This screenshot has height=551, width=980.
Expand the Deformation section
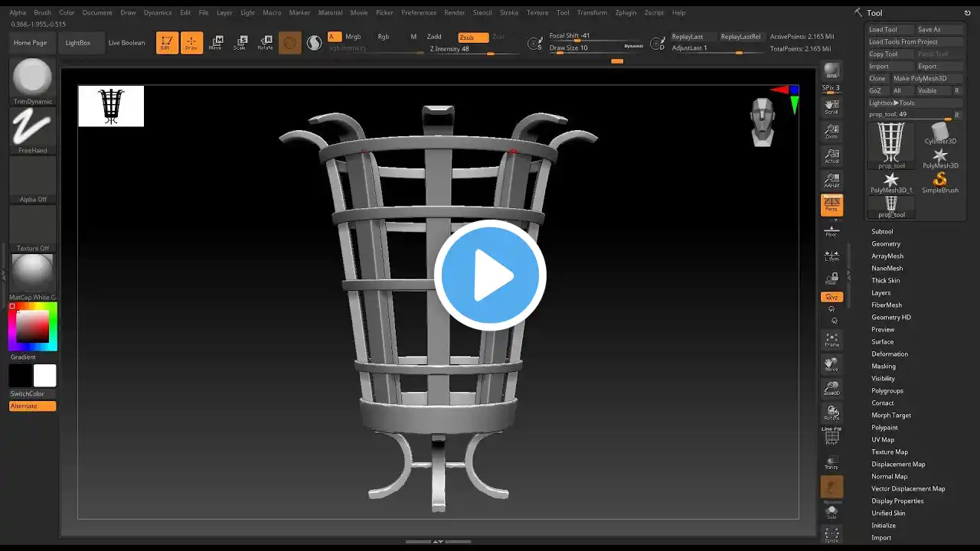point(890,354)
